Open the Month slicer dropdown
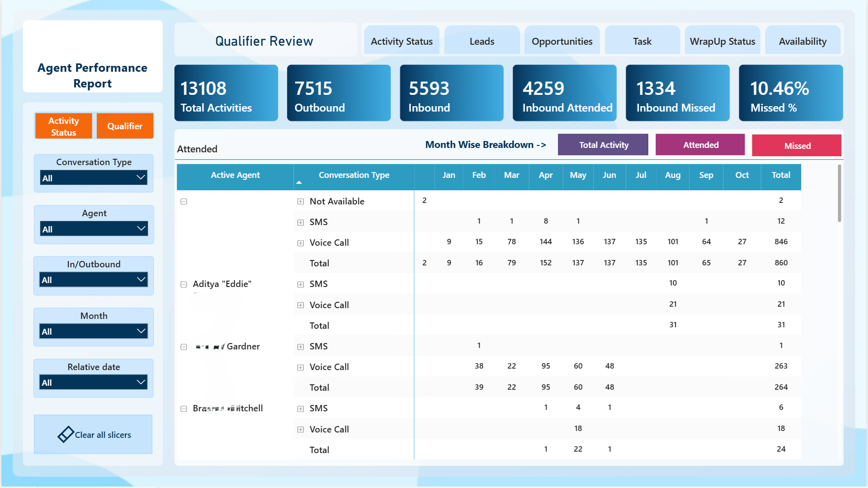Image resolution: width=868 pixels, height=488 pixels. (94, 331)
